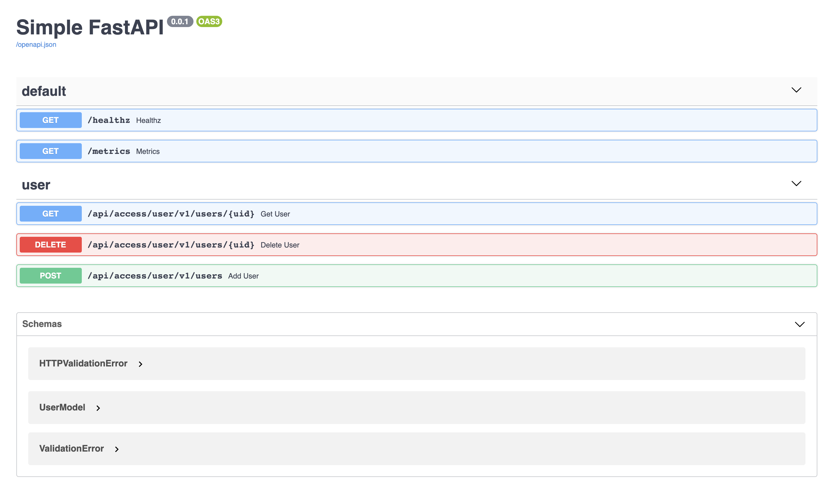The height and width of the screenshot is (504, 832).
Task: Expand the ValidationError schema arrow
Action: coord(117,449)
